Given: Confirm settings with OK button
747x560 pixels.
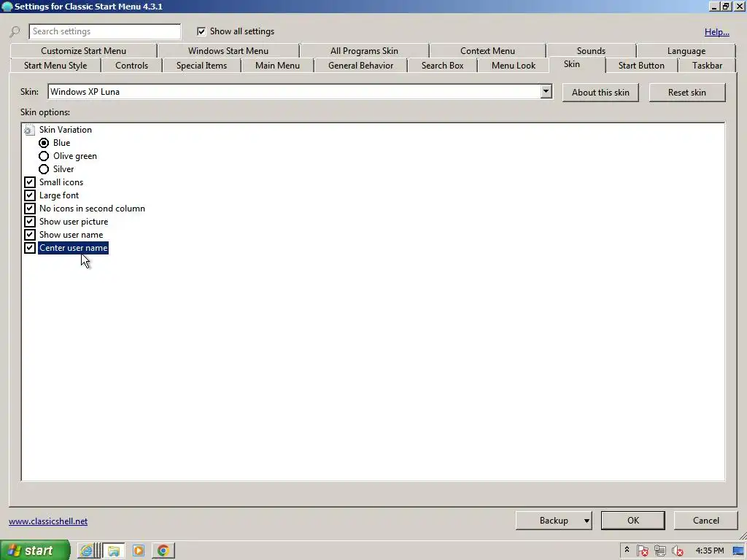Looking at the screenshot, I should tap(632, 521).
